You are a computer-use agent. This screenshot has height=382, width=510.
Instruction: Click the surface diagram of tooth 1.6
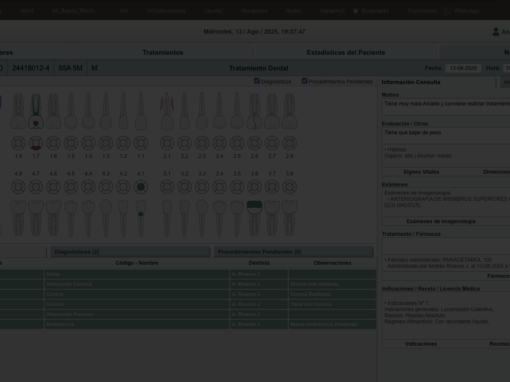tap(53, 143)
